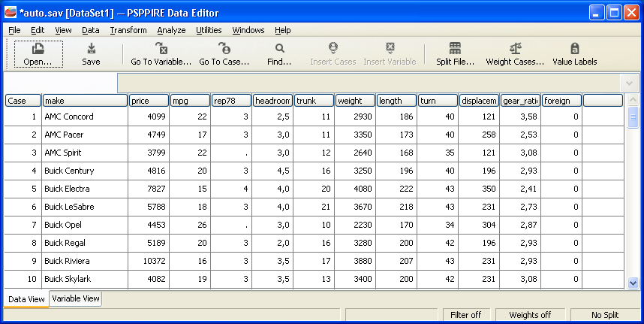Image resolution: width=644 pixels, height=324 pixels.
Task: Select the Data View tab
Action: click(x=26, y=299)
